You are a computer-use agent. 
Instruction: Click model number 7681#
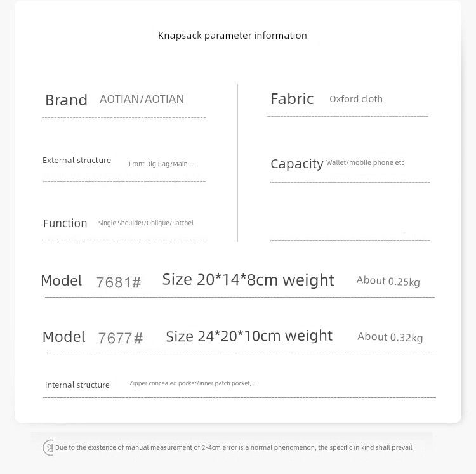tap(119, 282)
